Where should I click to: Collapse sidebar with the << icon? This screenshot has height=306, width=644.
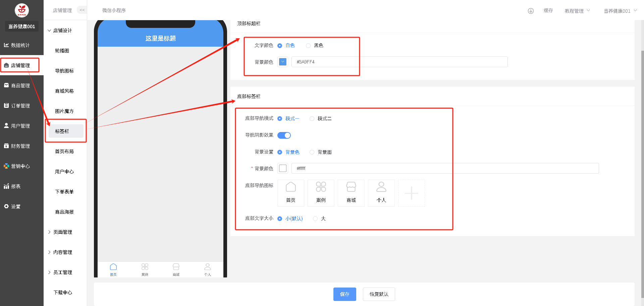pos(82,10)
